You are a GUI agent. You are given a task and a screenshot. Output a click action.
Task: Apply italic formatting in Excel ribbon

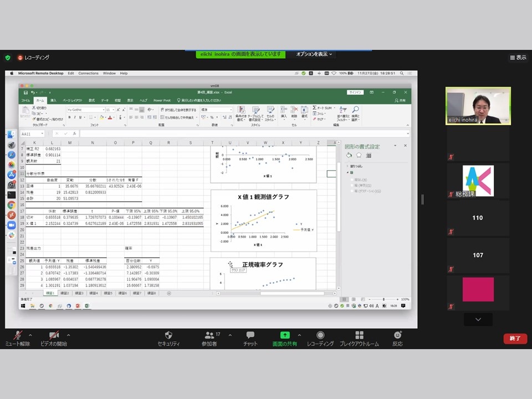coord(75,117)
